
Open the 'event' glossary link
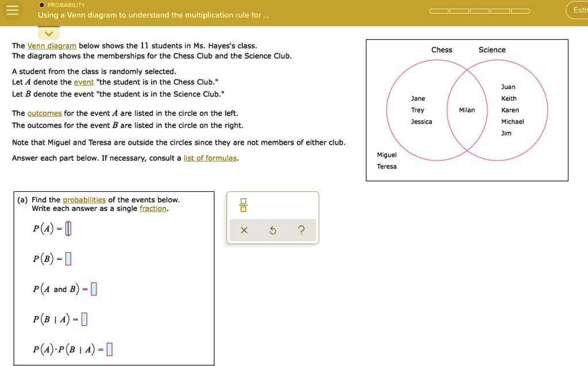click(83, 83)
